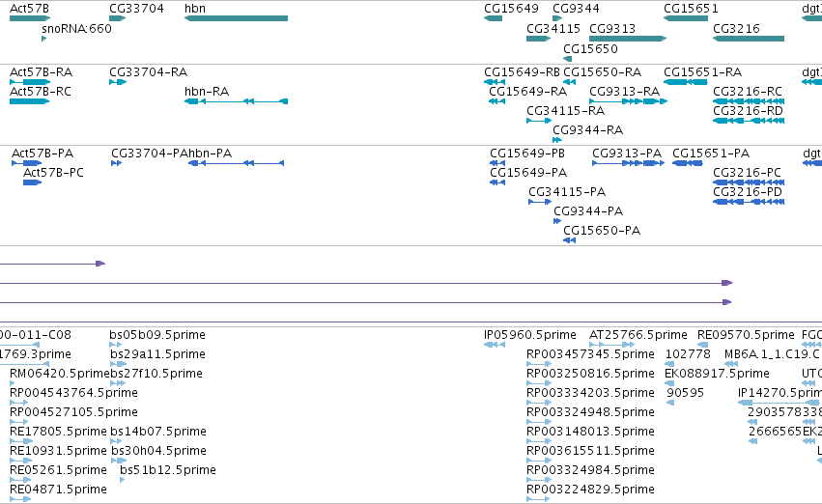Screen dimensions: 822x504
Task: Click the CG34115-PA protein label
Action: click(567, 192)
